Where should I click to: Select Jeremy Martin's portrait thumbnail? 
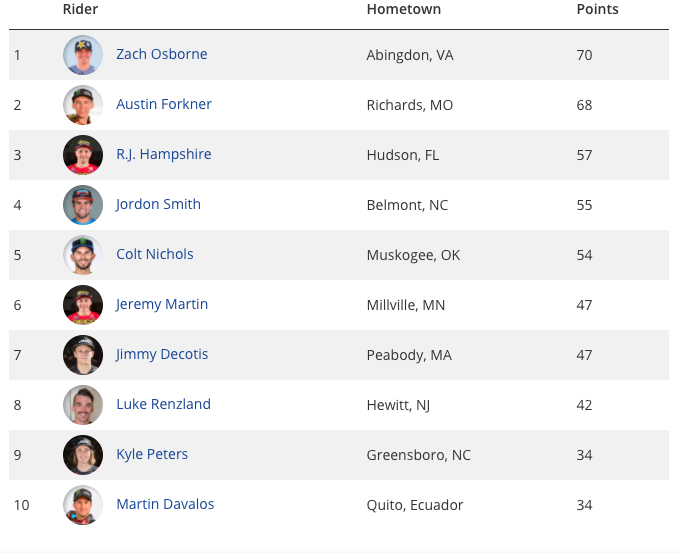click(83, 305)
